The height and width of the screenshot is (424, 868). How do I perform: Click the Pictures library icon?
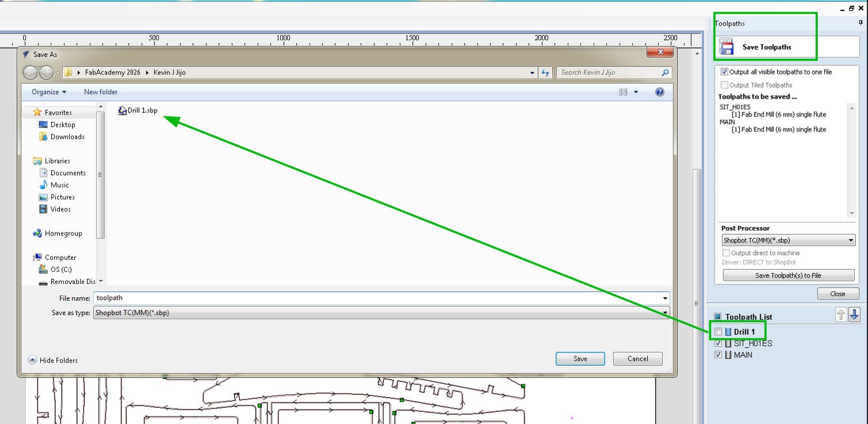pos(43,197)
